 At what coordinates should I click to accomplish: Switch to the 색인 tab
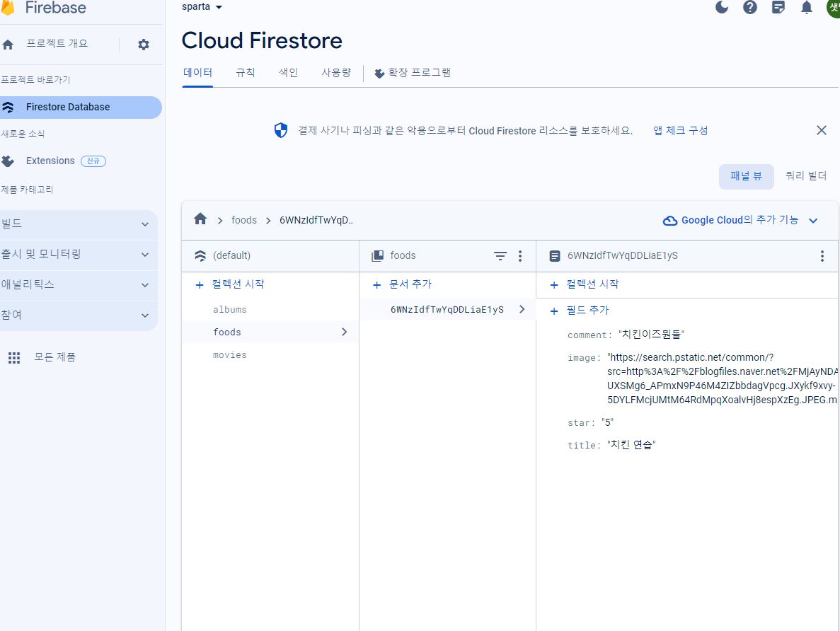(x=288, y=73)
